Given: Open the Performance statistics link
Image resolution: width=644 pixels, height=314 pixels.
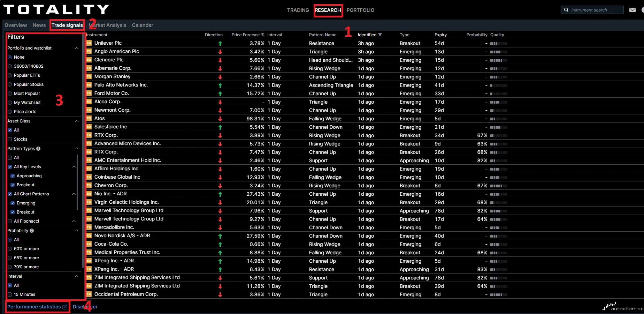Looking at the screenshot, I should [x=37, y=307].
